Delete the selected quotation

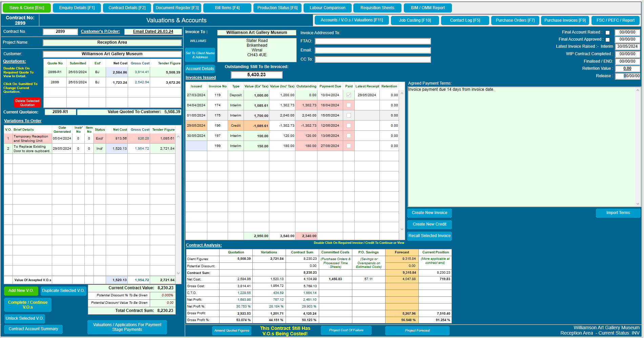27,102
